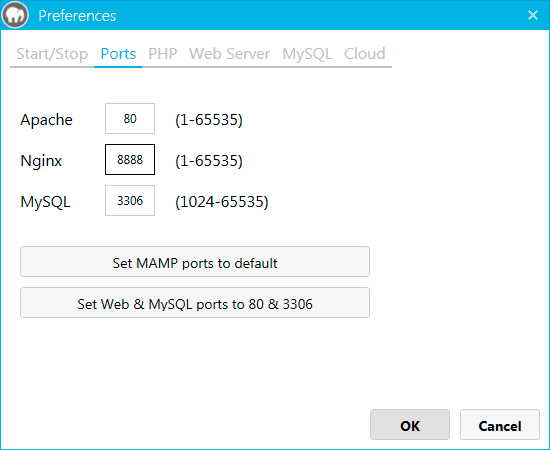This screenshot has width=550, height=450.
Task: Click the Preferences title text
Action: point(77,16)
